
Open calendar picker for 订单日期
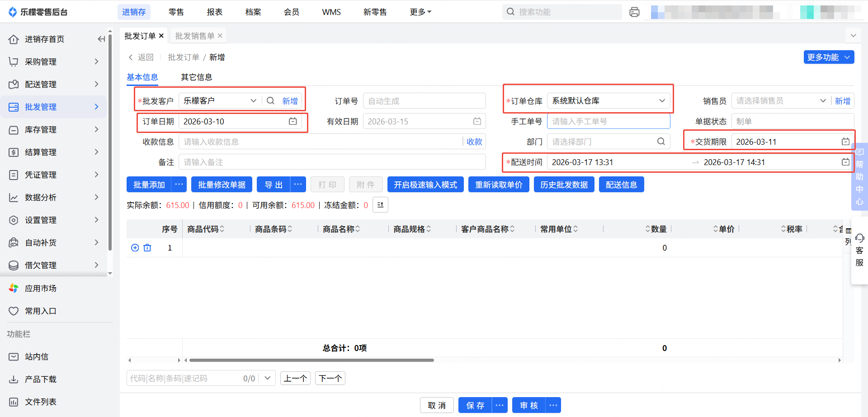(293, 121)
